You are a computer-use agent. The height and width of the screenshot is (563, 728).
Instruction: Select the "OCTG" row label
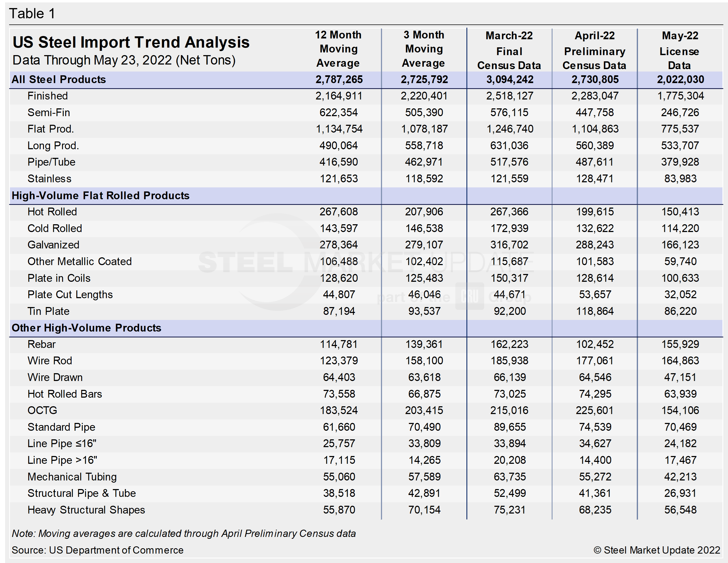point(42,410)
